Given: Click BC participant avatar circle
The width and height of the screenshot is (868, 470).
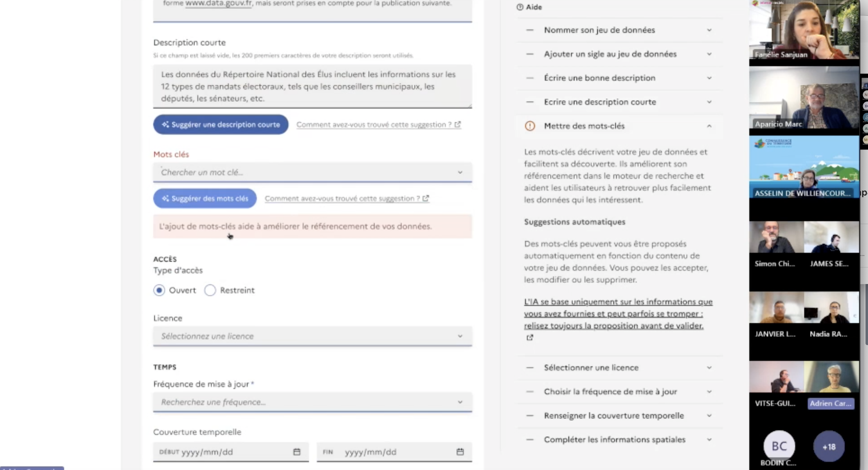Looking at the screenshot, I should coord(779,446).
